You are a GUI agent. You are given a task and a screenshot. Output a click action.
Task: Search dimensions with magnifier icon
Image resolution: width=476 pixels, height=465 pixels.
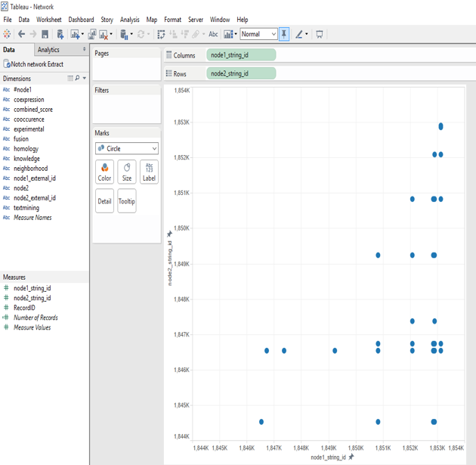point(77,79)
